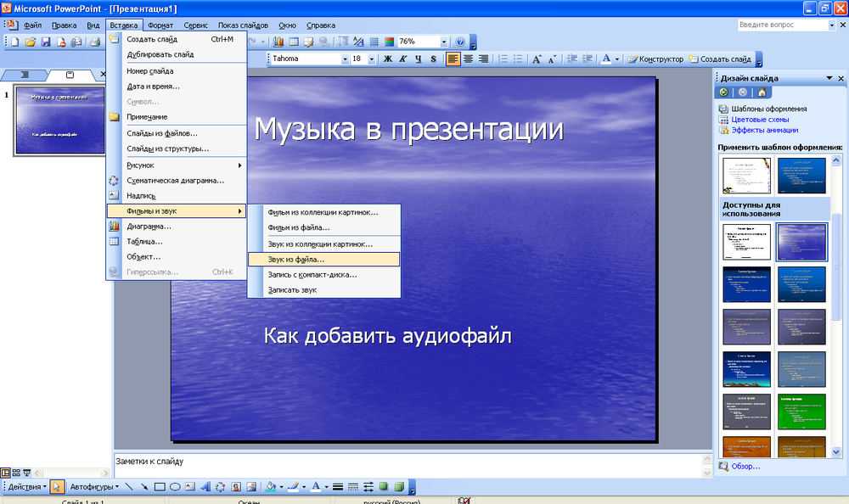Open the Показ слайдов menu
This screenshot has height=504, width=849.
pyautogui.click(x=243, y=25)
